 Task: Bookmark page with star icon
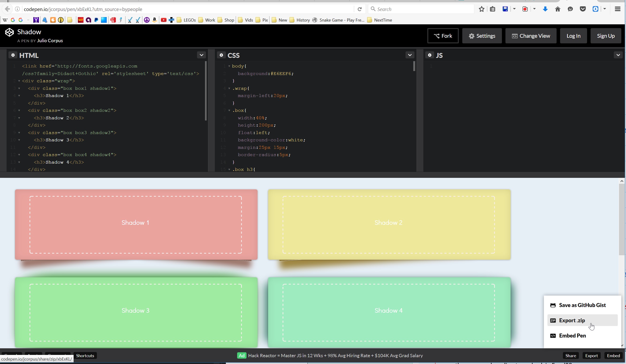click(482, 9)
